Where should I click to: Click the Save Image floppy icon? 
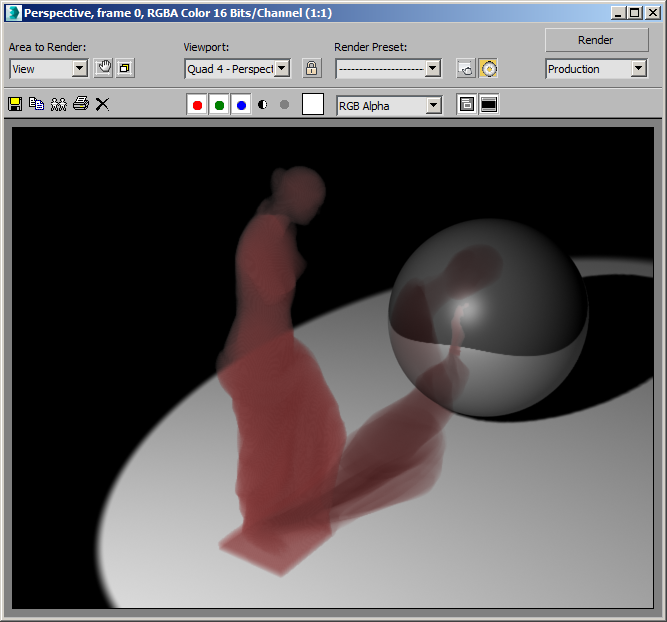point(15,104)
